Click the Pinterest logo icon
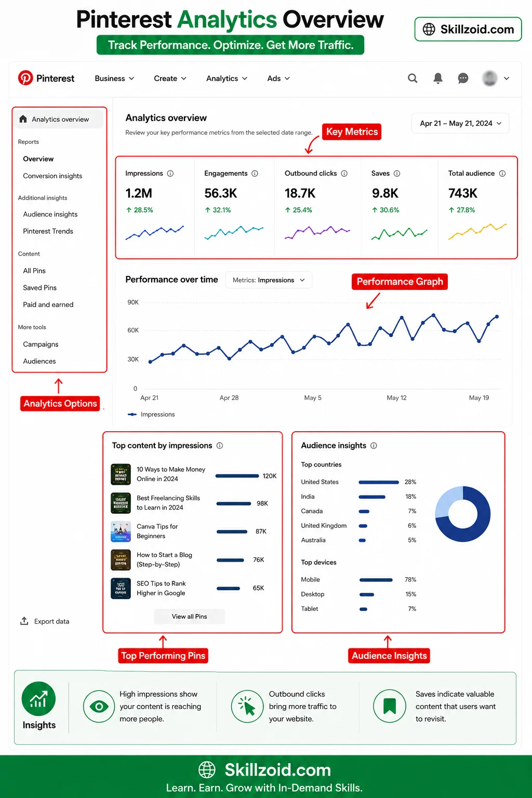This screenshot has height=798, width=532. [x=25, y=78]
